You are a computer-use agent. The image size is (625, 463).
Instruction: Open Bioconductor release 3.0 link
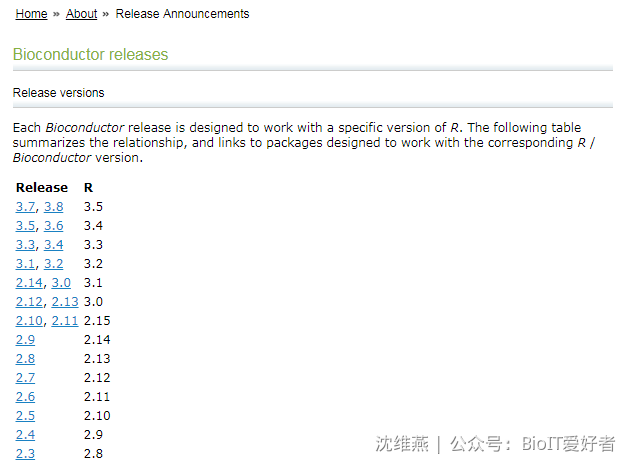(x=61, y=283)
